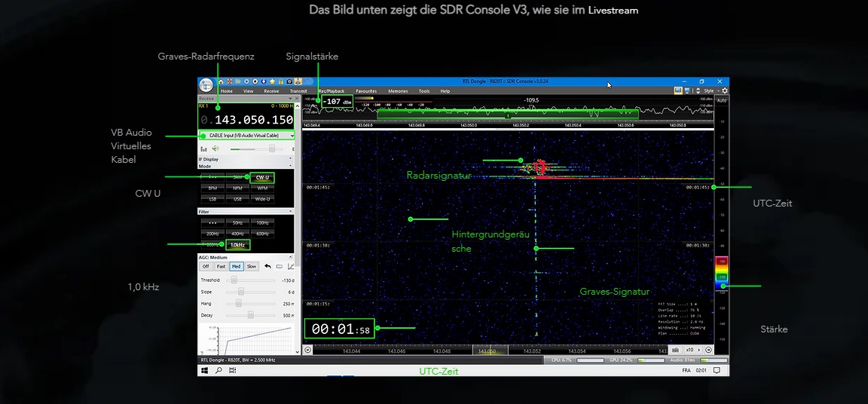Image resolution: width=868 pixels, height=404 pixels.
Task: Click the circle button left of frequency scale
Action: [x=307, y=350]
